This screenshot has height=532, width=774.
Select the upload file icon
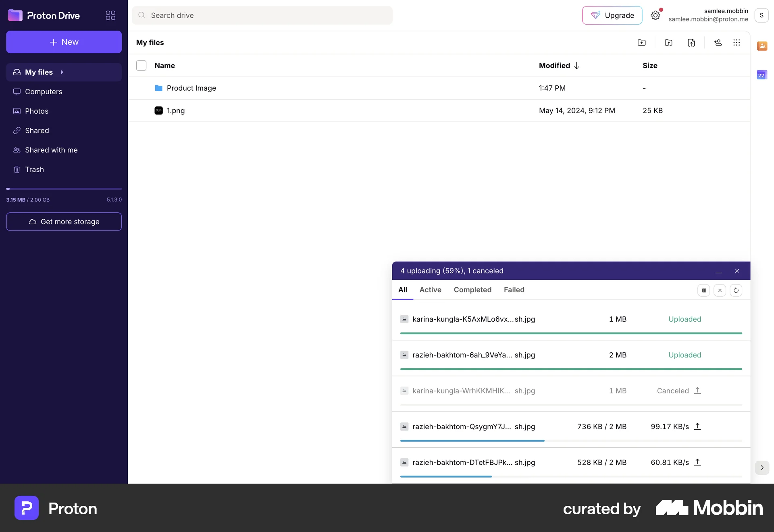691,43
